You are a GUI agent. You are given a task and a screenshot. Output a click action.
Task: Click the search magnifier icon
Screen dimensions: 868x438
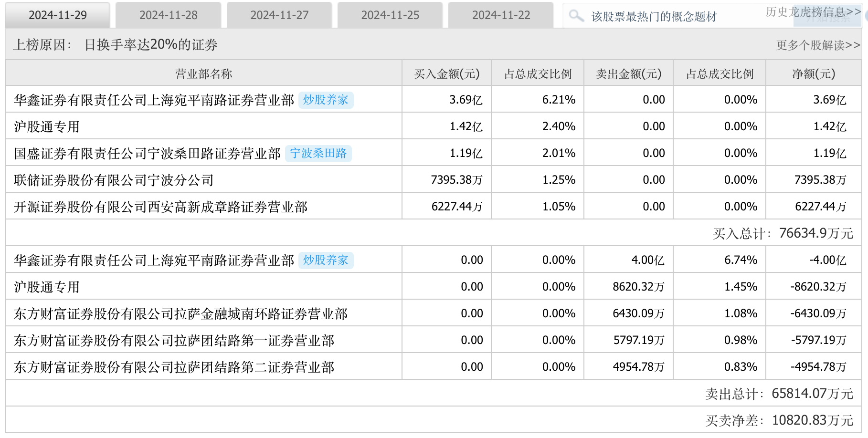pyautogui.click(x=576, y=16)
